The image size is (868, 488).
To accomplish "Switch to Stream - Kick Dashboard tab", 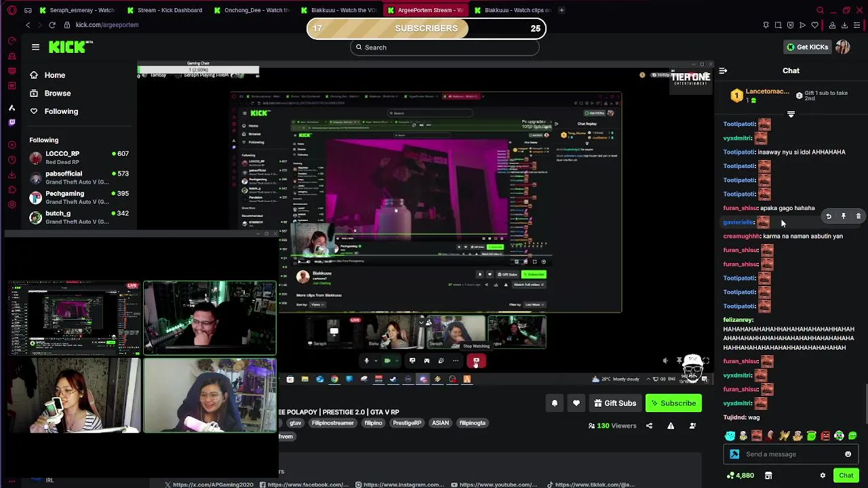I will [x=165, y=10].
